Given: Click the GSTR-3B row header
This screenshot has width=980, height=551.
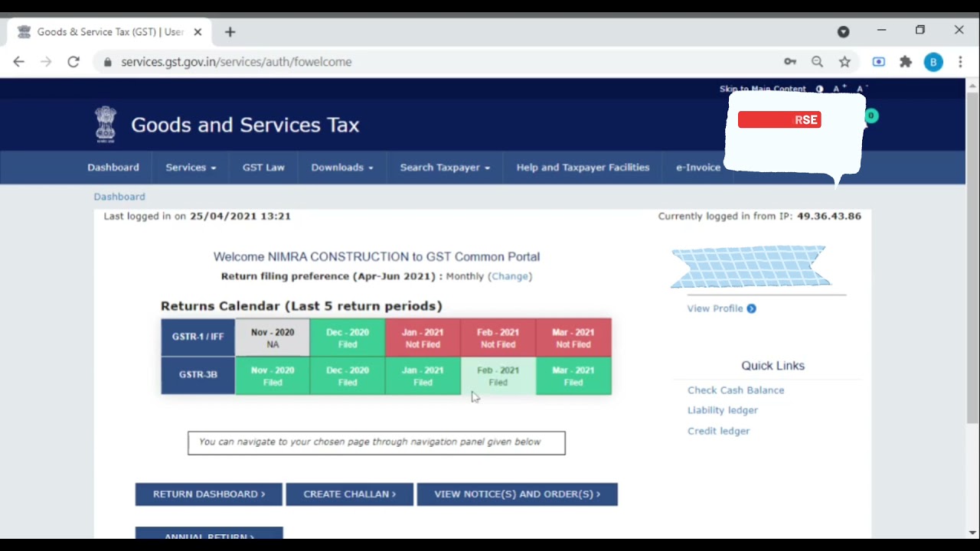Looking at the screenshot, I should pos(198,376).
